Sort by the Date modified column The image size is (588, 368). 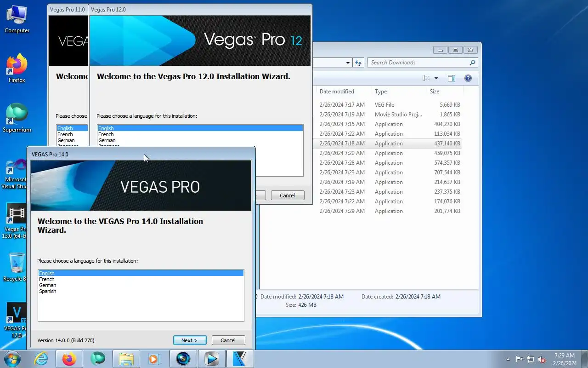(x=343, y=92)
